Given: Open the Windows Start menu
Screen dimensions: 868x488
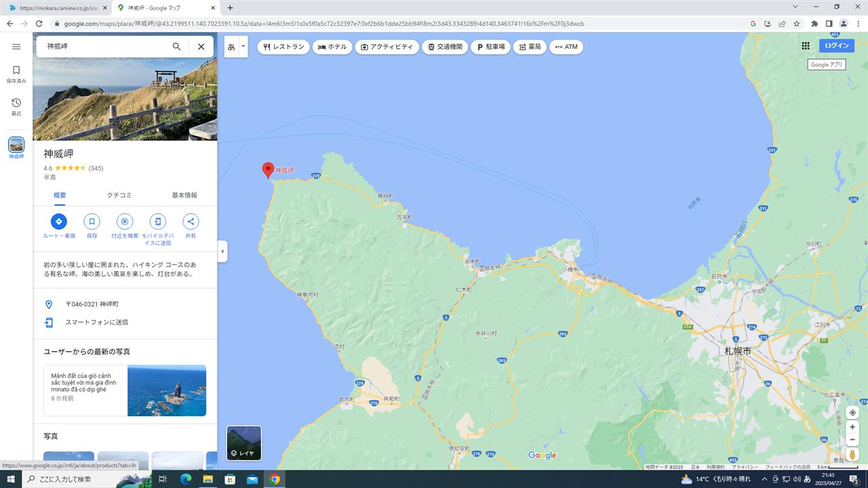Looking at the screenshot, I should tap(11, 479).
